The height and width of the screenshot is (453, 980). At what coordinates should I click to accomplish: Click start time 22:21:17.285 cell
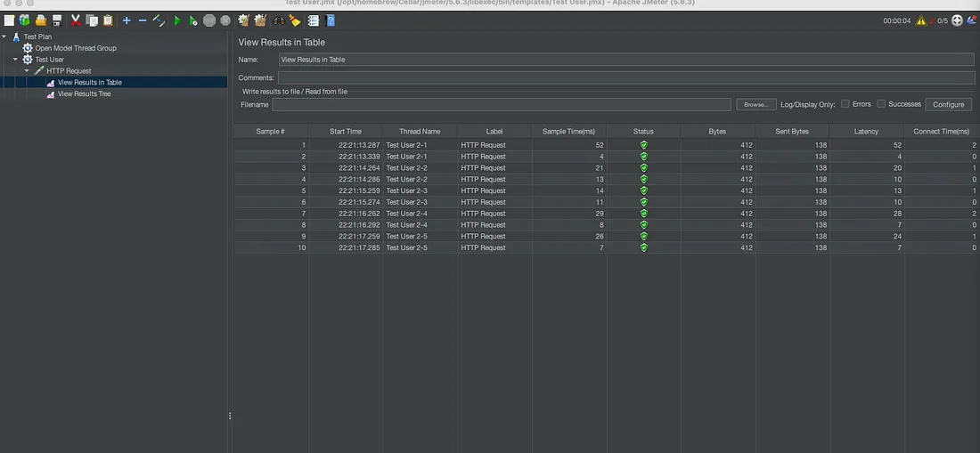346,247
